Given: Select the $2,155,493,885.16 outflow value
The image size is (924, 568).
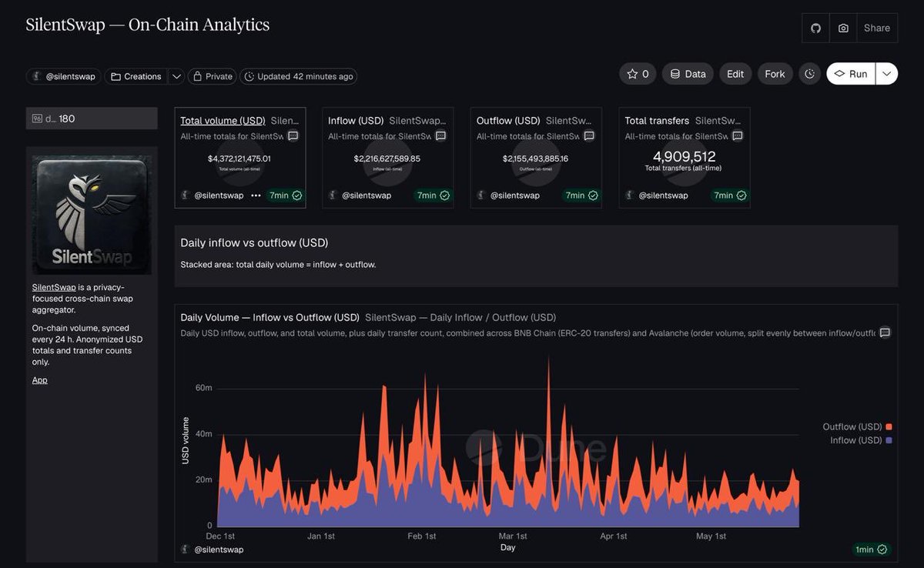Looking at the screenshot, I should (x=536, y=159).
